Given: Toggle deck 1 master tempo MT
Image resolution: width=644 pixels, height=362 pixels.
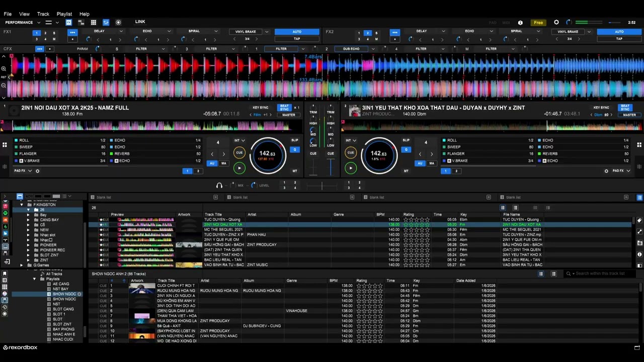Looking at the screenshot, I should coord(295,171).
